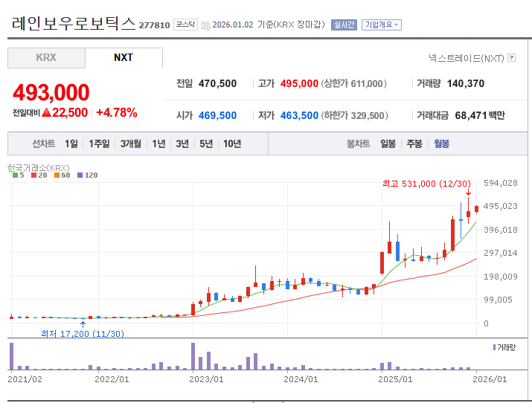Show the 3개월 line chart
Viewport: 532px width, 403px height.
(131, 144)
